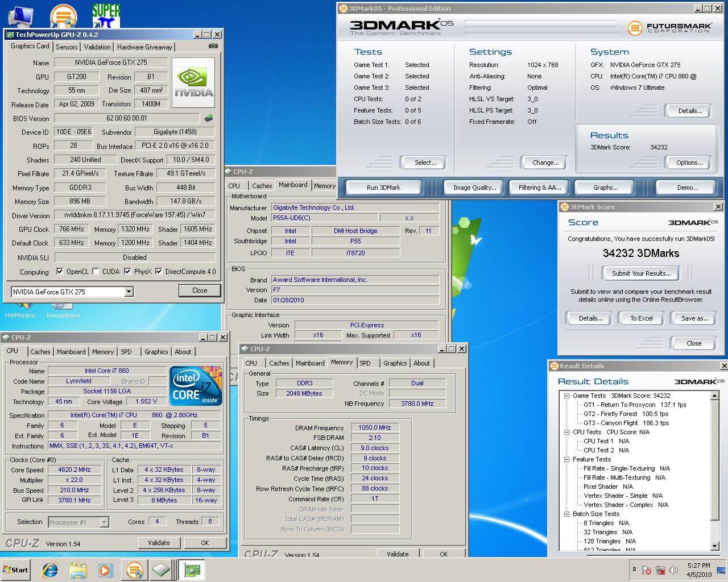Screen dimensions: 728x582
Task: Click GPU-Z title bar application icon
Action: pos(10,35)
